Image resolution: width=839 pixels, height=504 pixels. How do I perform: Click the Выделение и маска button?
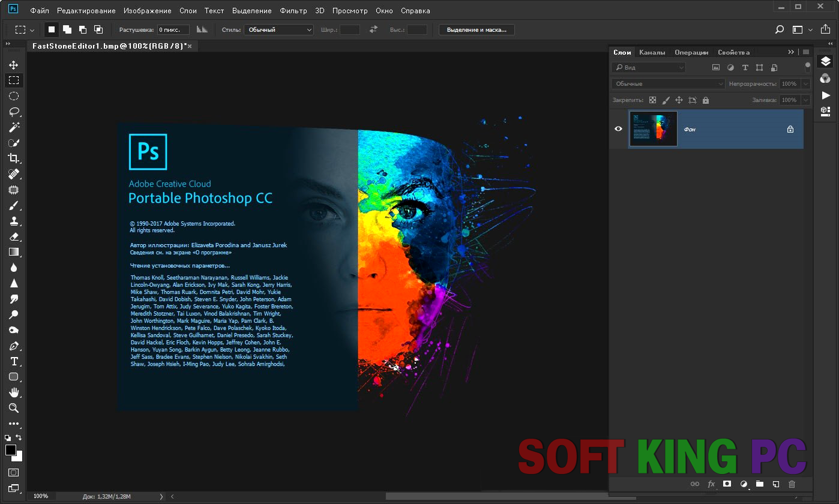tap(477, 29)
